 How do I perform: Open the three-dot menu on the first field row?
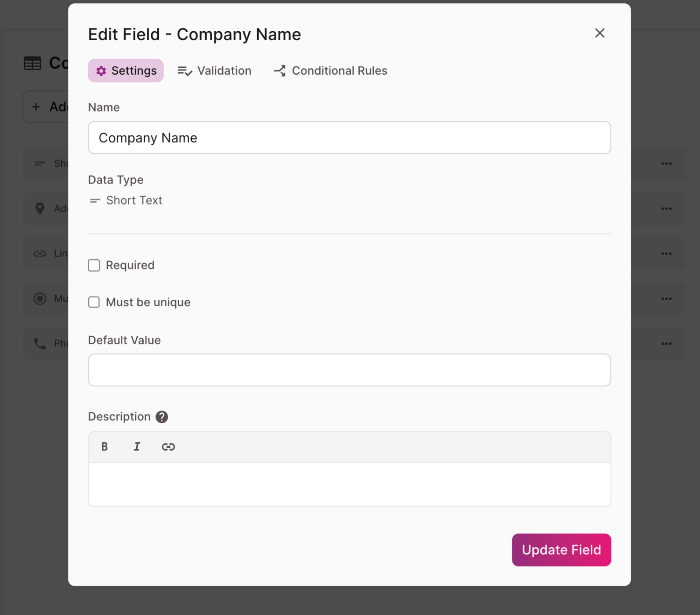click(666, 164)
